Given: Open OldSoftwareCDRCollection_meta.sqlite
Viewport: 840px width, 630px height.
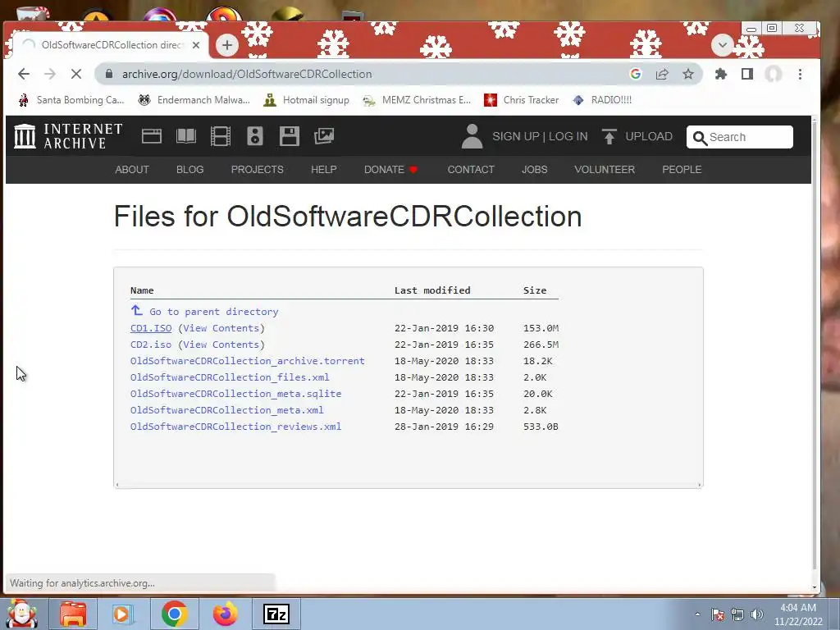Looking at the screenshot, I should point(235,394).
